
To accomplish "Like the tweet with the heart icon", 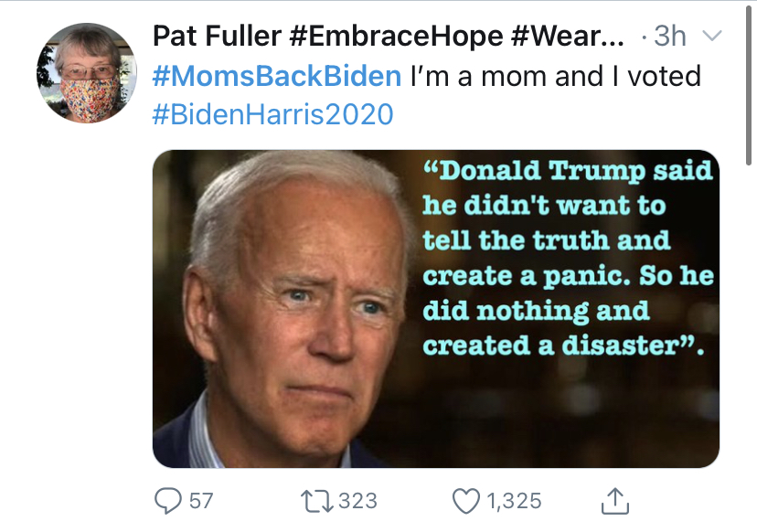I will click(x=466, y=501).
